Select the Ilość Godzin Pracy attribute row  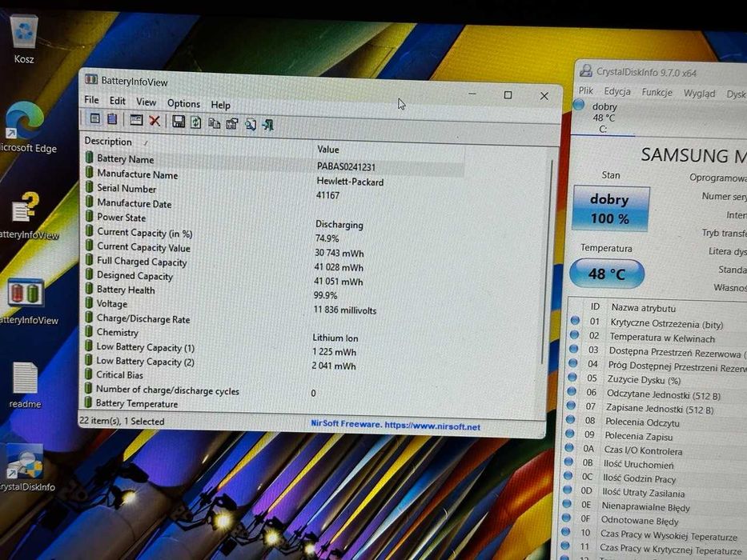(x=655, y=478)
